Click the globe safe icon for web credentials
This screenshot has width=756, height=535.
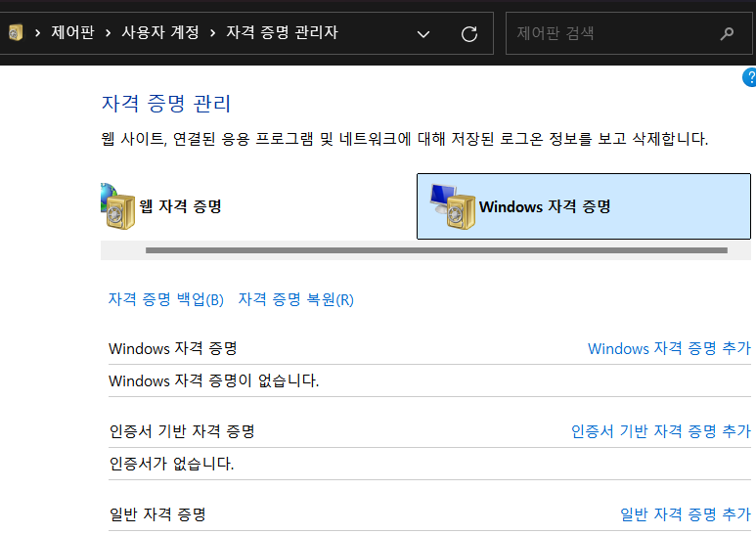[118, 206]
